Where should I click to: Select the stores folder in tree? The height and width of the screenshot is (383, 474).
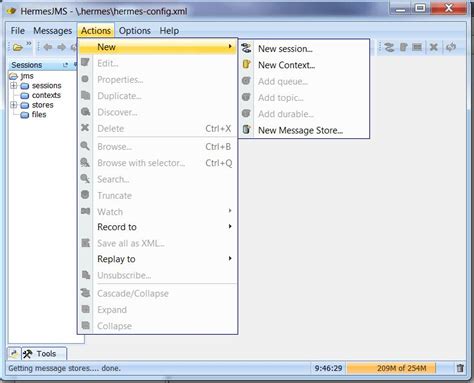point(43,105)
